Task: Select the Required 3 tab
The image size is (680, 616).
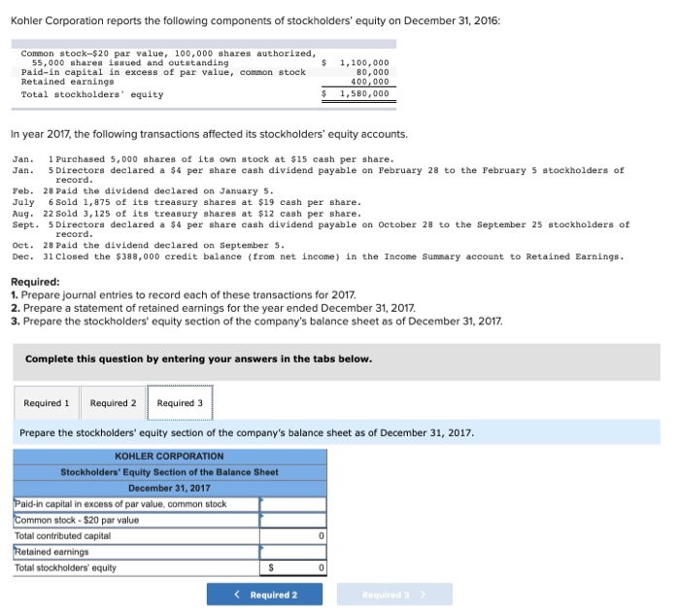Action: (x=180, y=403)
